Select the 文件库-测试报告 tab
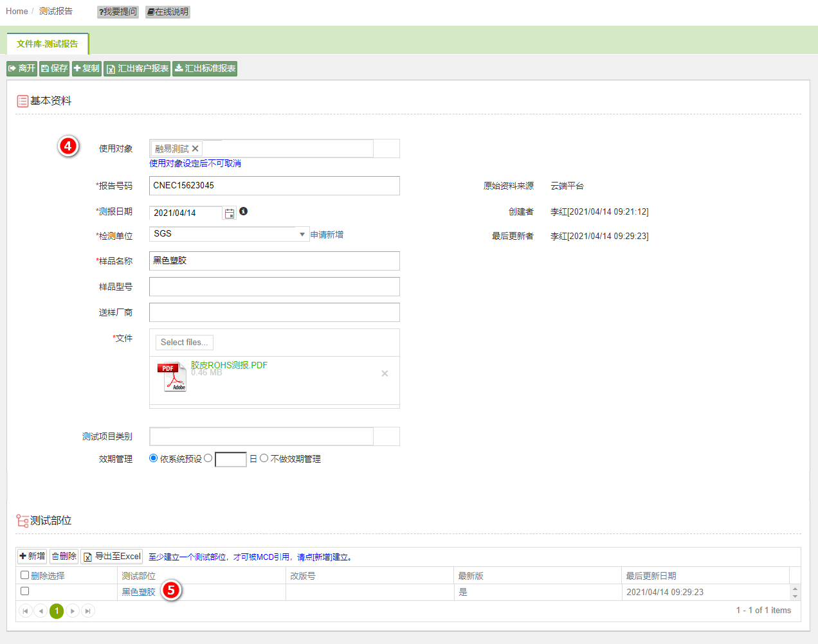This screenshot has height=644, width=818. point(48,44)
